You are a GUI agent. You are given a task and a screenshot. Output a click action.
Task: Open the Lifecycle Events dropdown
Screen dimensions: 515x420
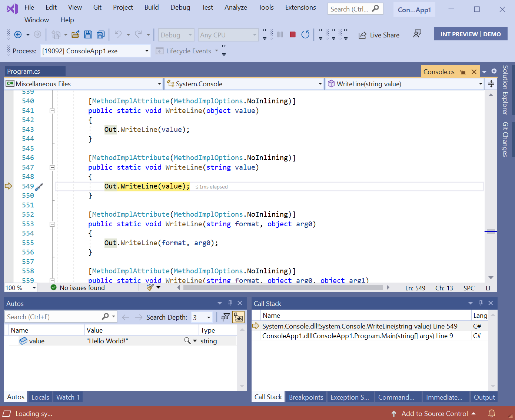click(187, 51)
